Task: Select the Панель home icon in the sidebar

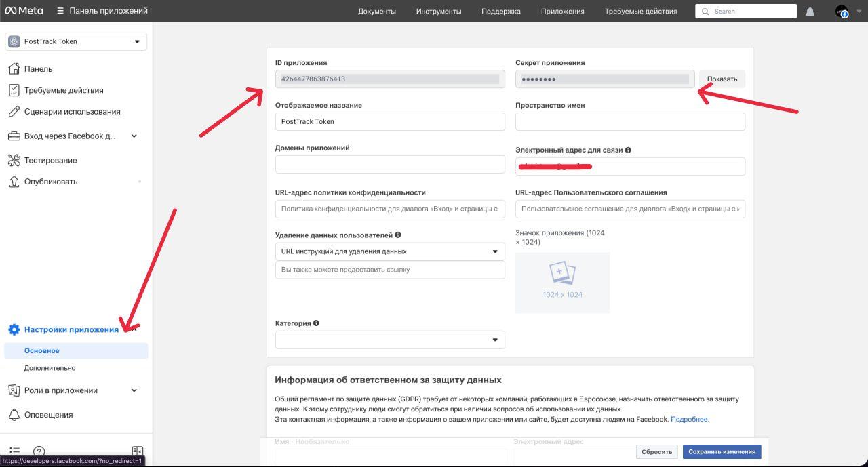Action: pyautogui.click(x=14, y=68)
